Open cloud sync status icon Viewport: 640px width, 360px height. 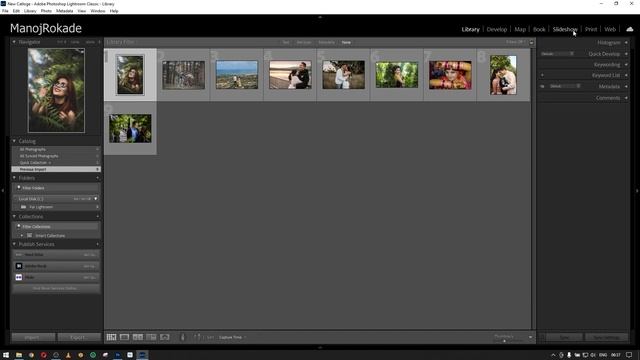[x=630, y=29]
